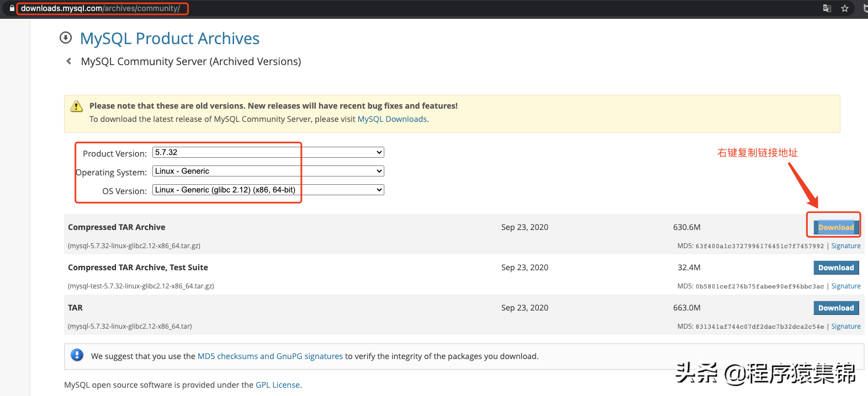Go back using the left chevron icon
Screen dimensions: 868x396
click(68, 61)
